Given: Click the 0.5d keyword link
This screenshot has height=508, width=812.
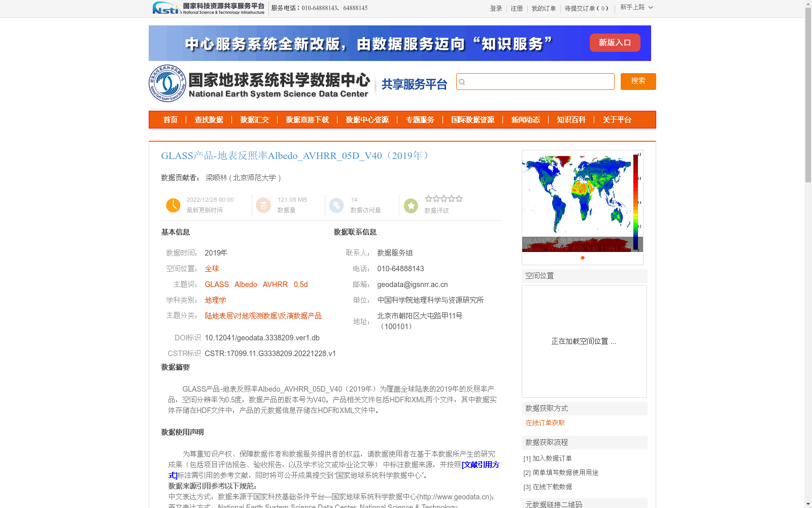Looking at the screenshot, I should (300, 284).
